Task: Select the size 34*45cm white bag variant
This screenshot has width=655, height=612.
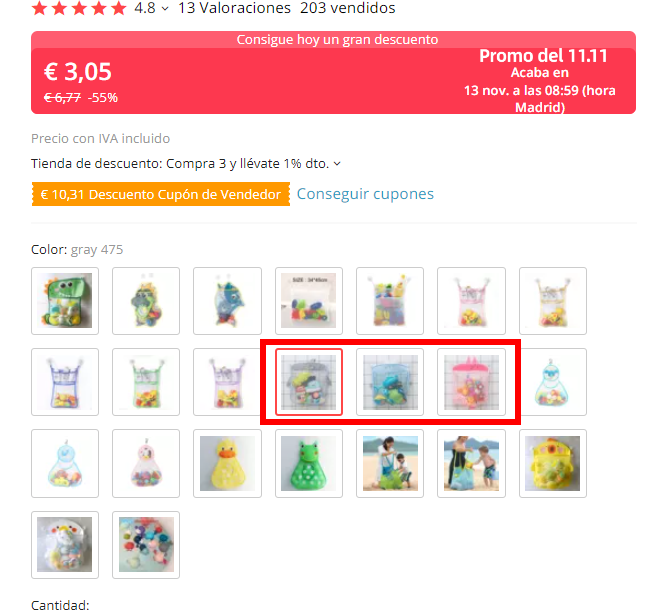Action: [309, 301]
